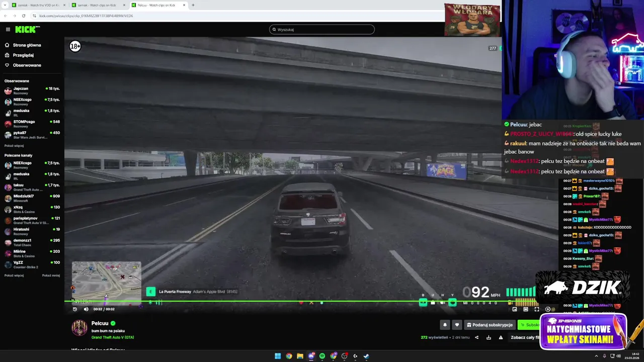
Task: Open followed channel pyka97
Action: (x=32, y=135)
